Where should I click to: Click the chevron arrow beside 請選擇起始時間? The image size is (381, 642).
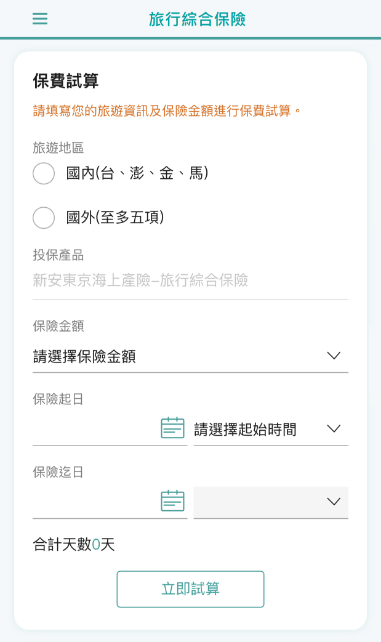[x=334, y=429]
